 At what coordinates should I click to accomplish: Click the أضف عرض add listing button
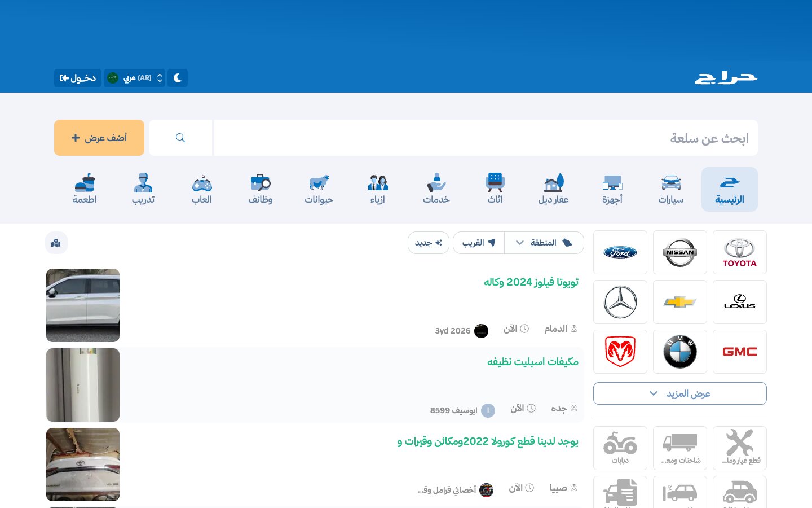[x=99, y=138]
